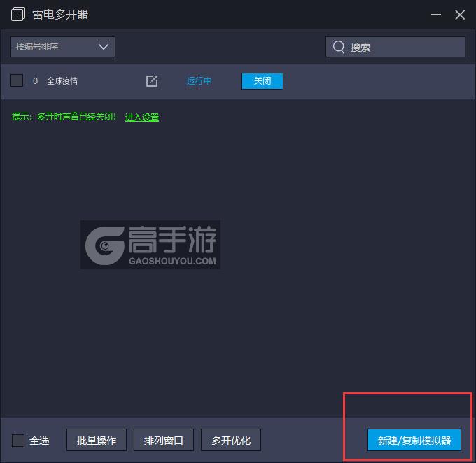The width and height of the screenshot is (476, 463).
Task: Click the green sound-muted hint text
Action: (64, 117)
